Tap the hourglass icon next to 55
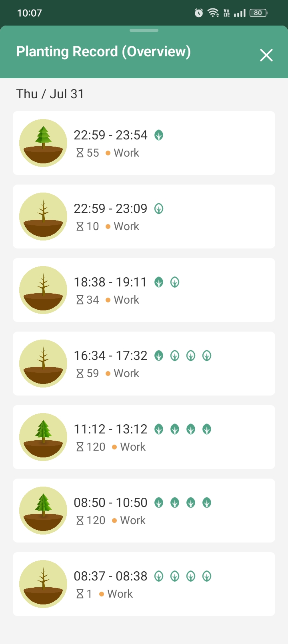 click(80, 153)
